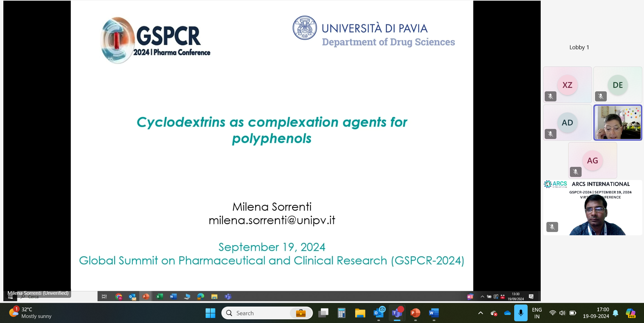Open the clock showing 17:00 19-09-2024

pyautogui.click(x=596, y=313)
